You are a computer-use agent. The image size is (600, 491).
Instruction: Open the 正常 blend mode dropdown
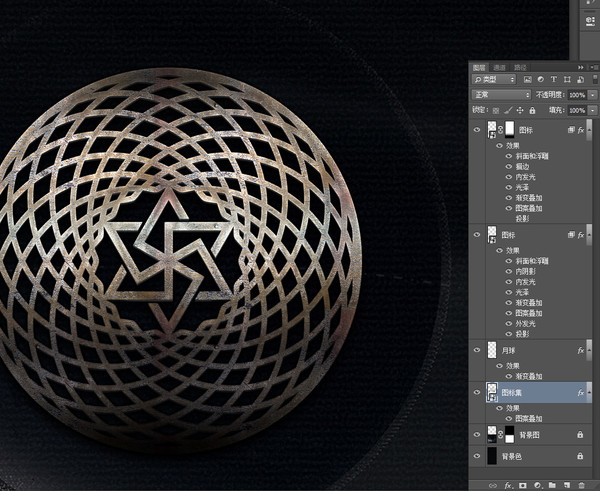501,95
